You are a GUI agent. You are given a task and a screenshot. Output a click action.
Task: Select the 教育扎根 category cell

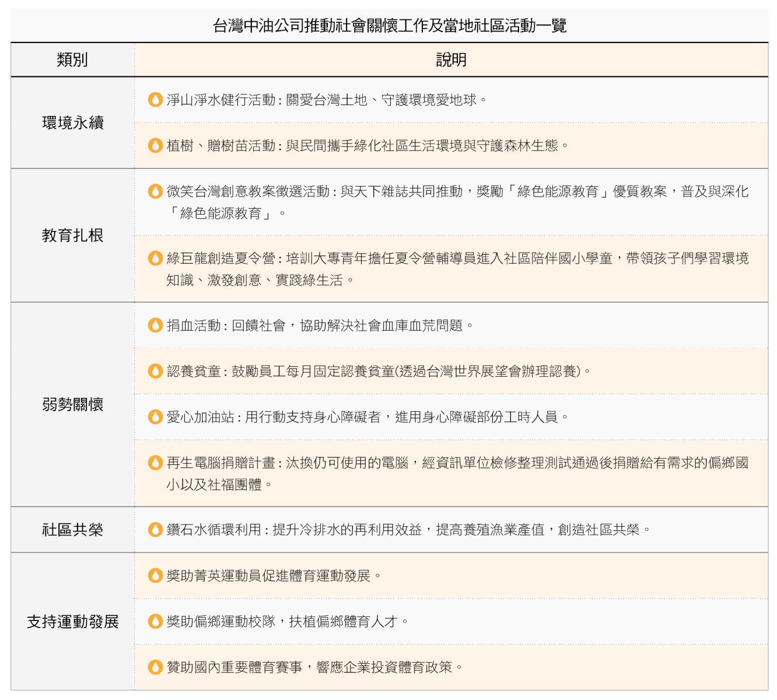click(72, 236)
